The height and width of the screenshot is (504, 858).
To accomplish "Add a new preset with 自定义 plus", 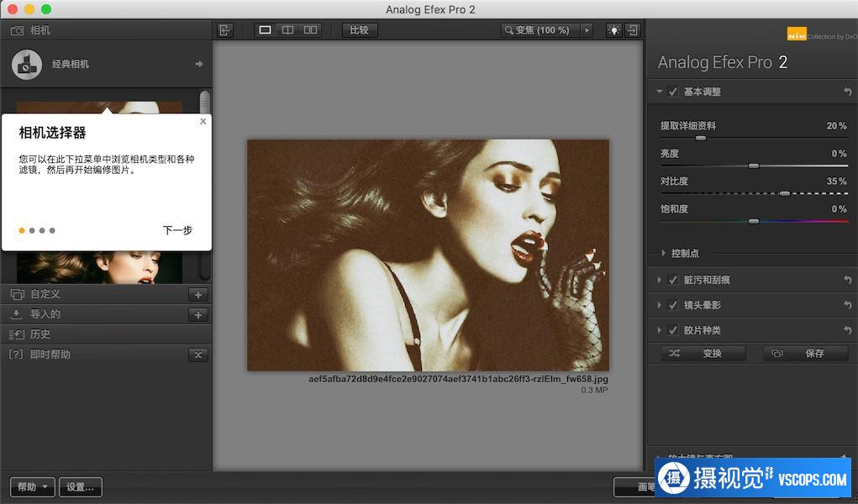I will 198,294.
